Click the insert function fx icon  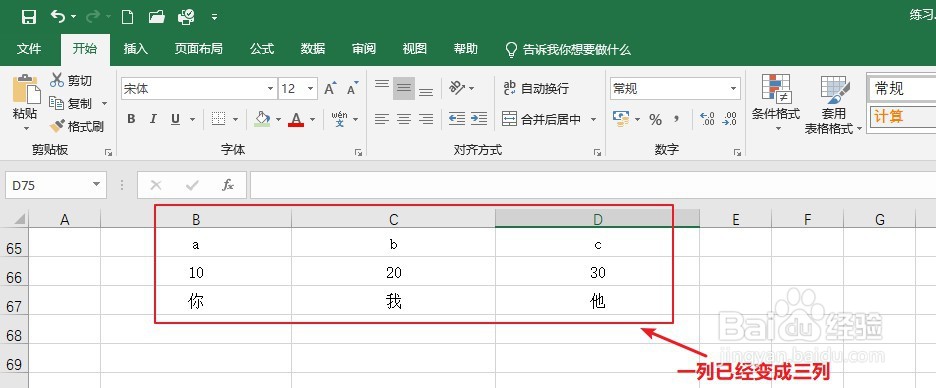tap(227, 186)
